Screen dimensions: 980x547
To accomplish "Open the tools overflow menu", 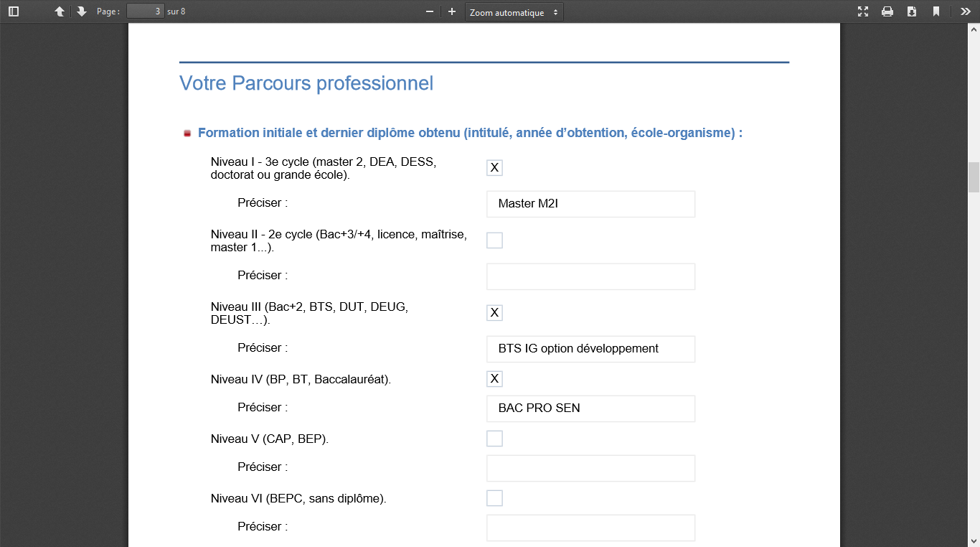I will [x=966, y=11].
